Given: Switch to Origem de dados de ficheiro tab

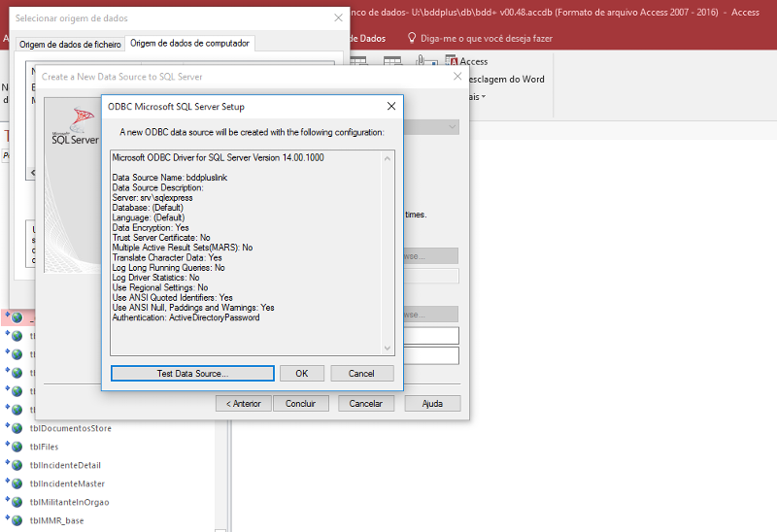Looking at the screenshot, I should pyautogui.click(x=70, y=44).
